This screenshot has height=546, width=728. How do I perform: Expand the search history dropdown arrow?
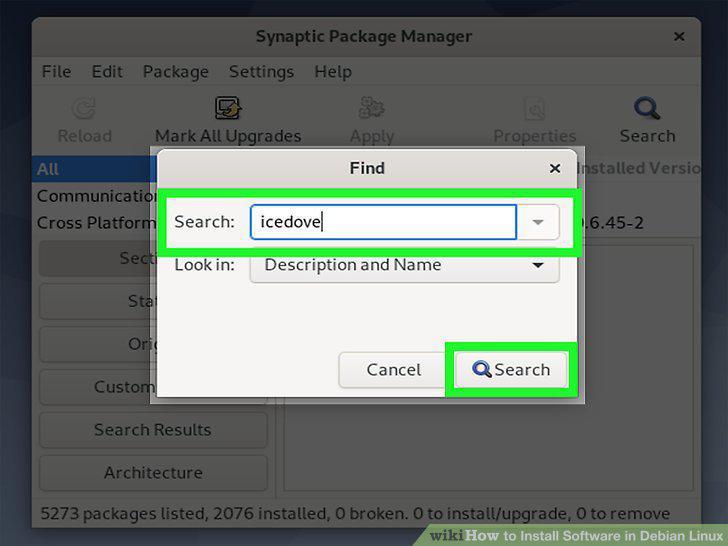[x=538, y=222]
